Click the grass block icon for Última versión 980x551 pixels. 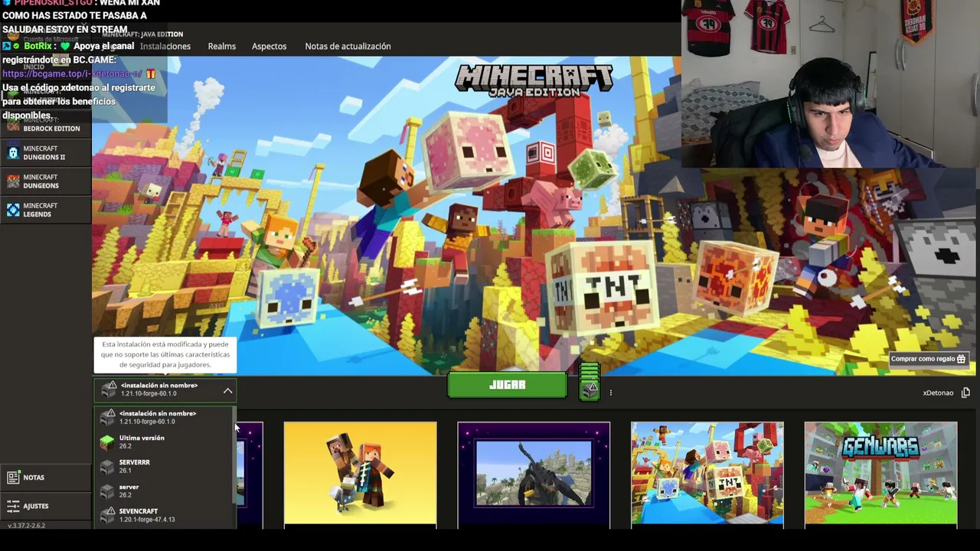(x=107, y=442)
